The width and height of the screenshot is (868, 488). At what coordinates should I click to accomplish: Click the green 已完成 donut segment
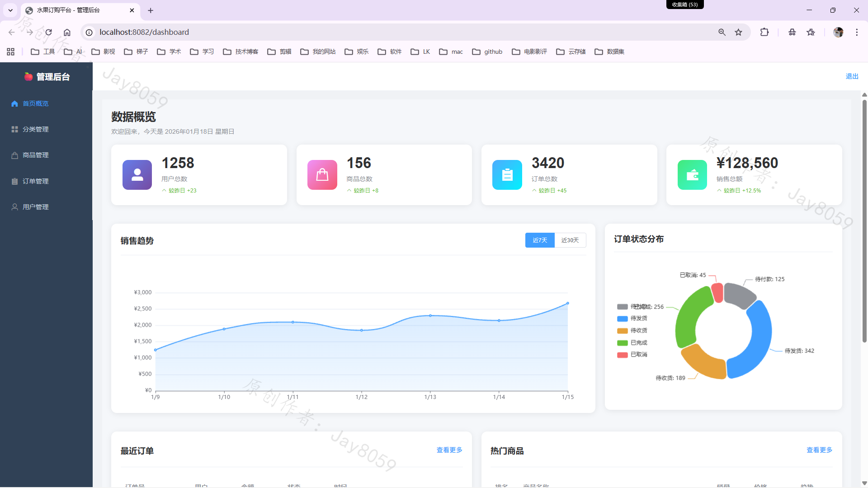point(687,316)
